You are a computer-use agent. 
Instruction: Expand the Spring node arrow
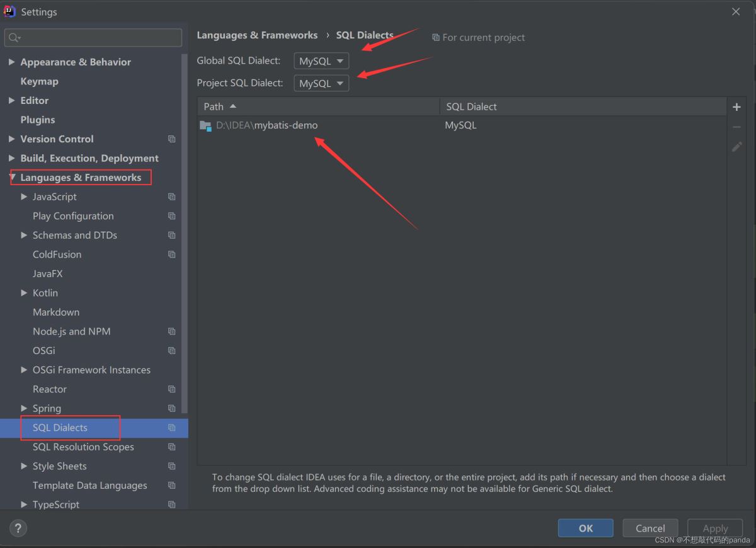tap(24, 409)
